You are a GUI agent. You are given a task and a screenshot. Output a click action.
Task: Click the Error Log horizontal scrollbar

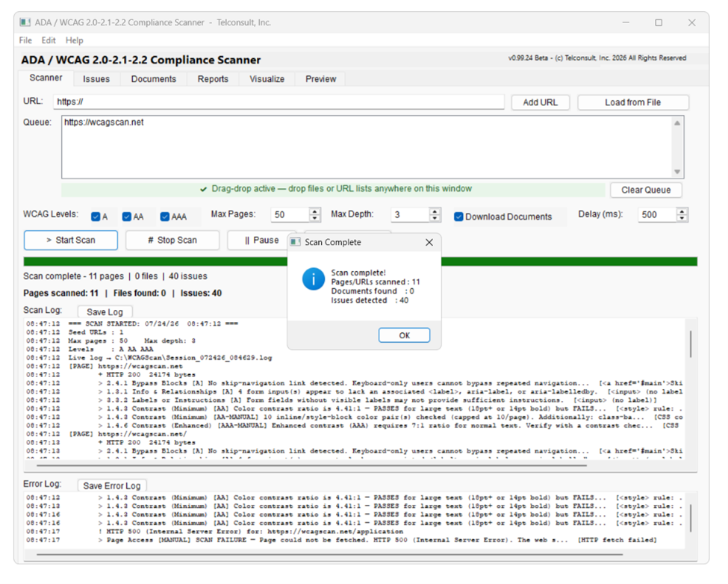pyautogui.click(x=329, y=554)
